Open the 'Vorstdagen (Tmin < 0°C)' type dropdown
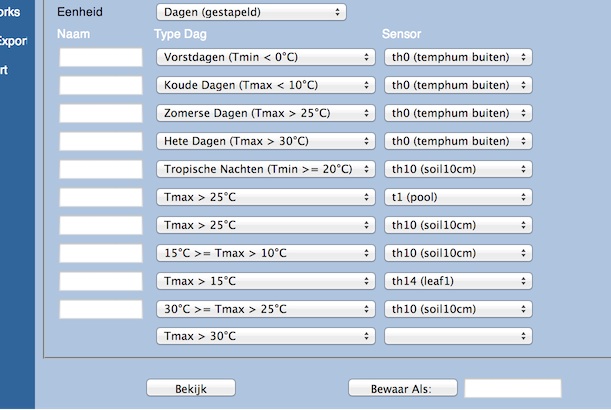 [265, 58]
